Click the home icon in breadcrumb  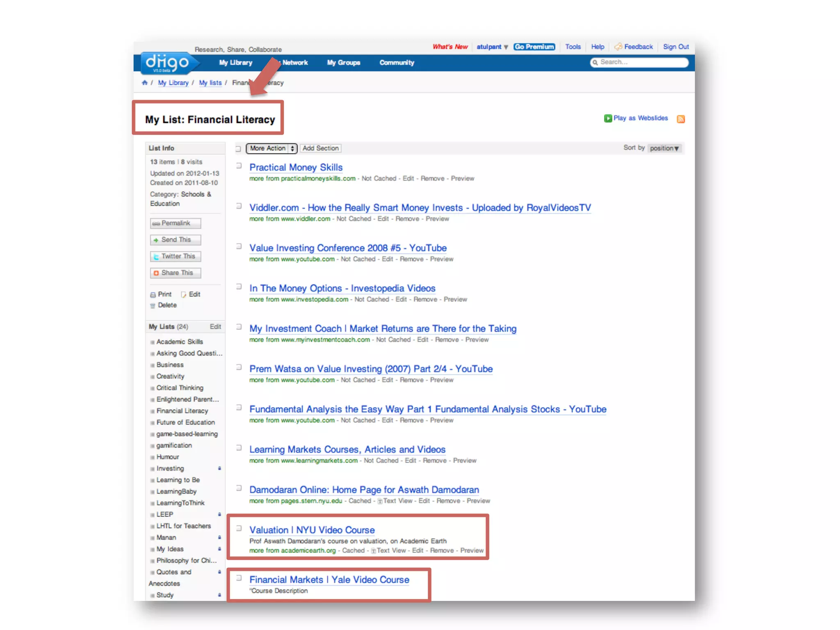pyautogui.click(x=144, y=83)
